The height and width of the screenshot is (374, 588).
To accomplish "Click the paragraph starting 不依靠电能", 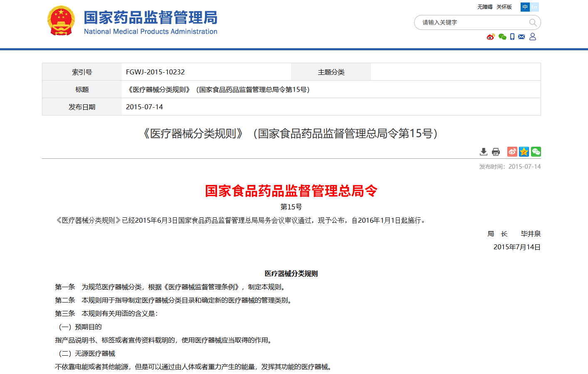I will pos(194,367).
